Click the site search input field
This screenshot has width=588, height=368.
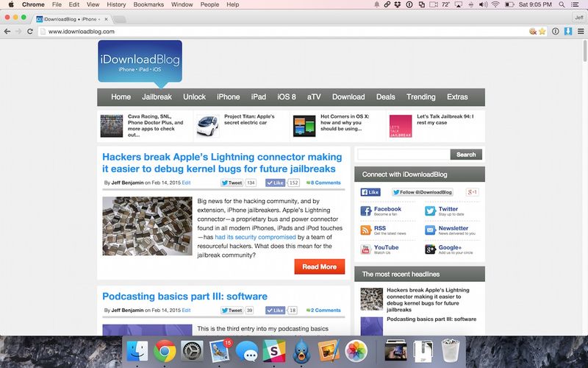click(x=404, y=155)
